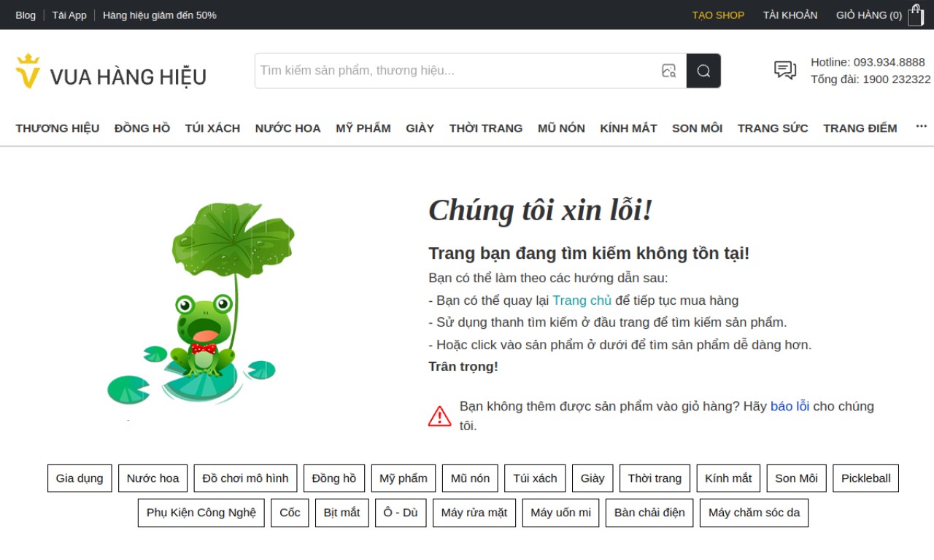The width and height of the screenshot is (934, 560).
Task: Open the NƯỚC HOA menu item
Action: (287, 128)
